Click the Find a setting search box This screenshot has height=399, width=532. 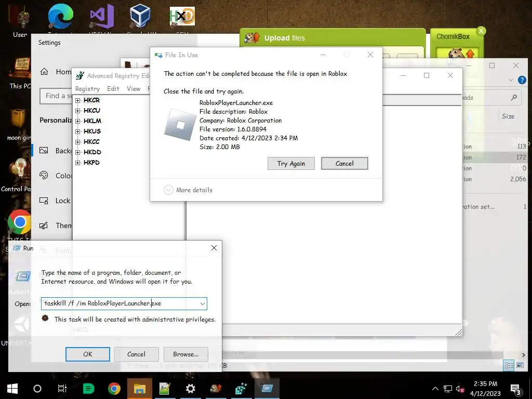(56, 96)
